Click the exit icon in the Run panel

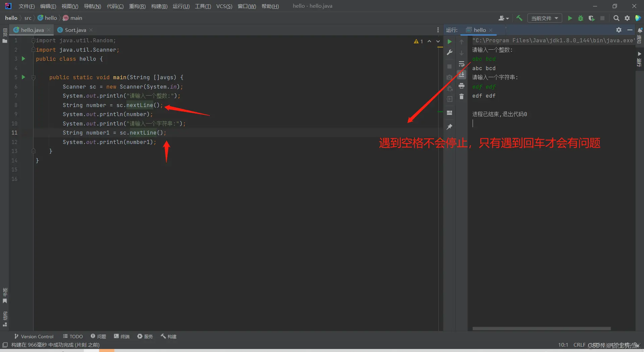(450, 99)
